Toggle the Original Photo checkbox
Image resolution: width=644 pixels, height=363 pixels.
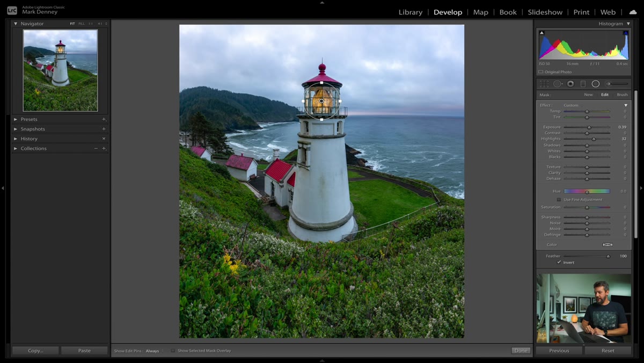(540, 72)
